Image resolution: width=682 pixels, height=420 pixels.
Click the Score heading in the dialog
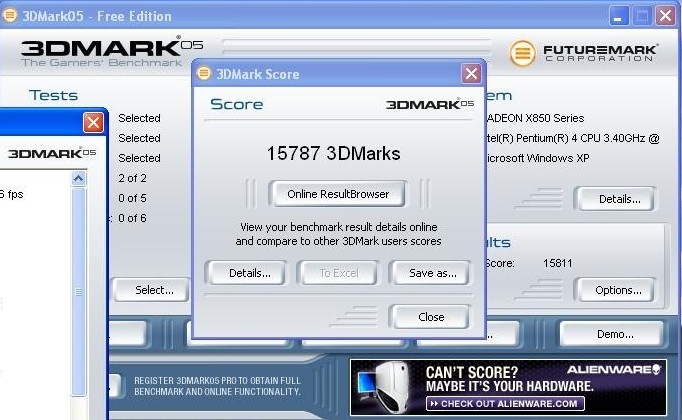tap(237, 104)
